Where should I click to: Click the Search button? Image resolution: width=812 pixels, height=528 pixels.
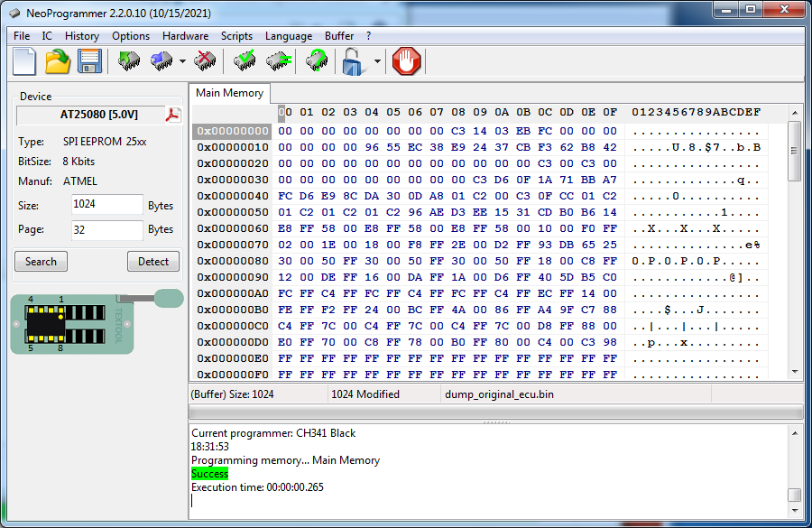(41, 262)
